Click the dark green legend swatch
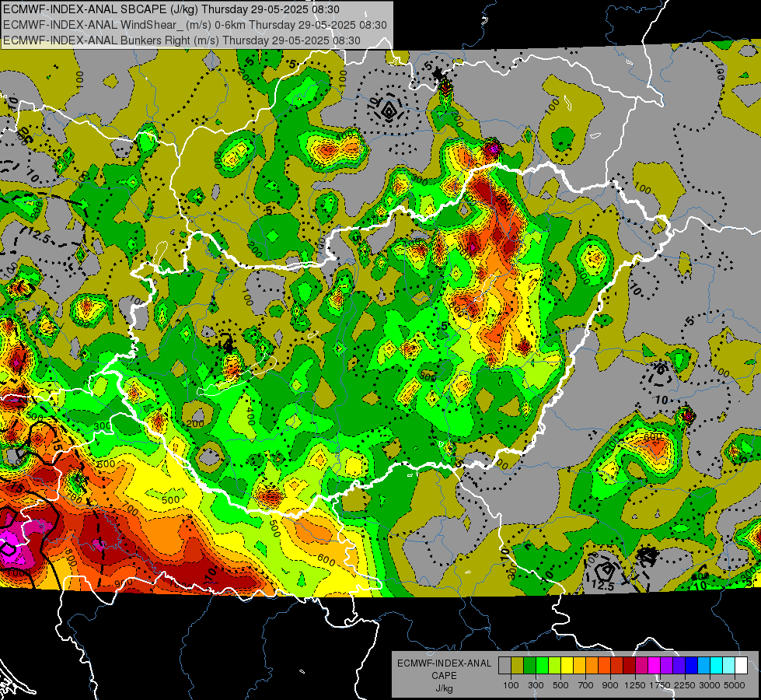The width and height of the screenshot is (761, 700). click(x=529, y=666)
